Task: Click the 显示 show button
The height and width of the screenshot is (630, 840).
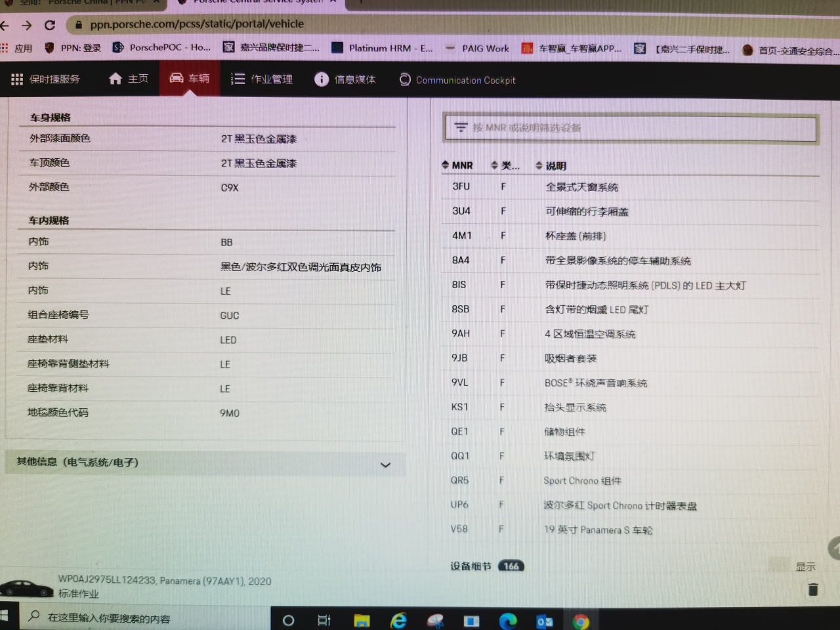Action: tap(806, 566)
